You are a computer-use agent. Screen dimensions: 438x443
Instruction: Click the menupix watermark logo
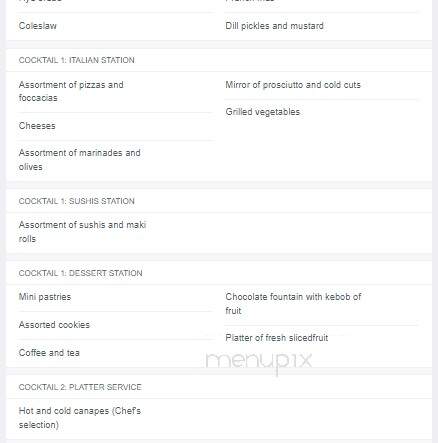click(259, 363)
